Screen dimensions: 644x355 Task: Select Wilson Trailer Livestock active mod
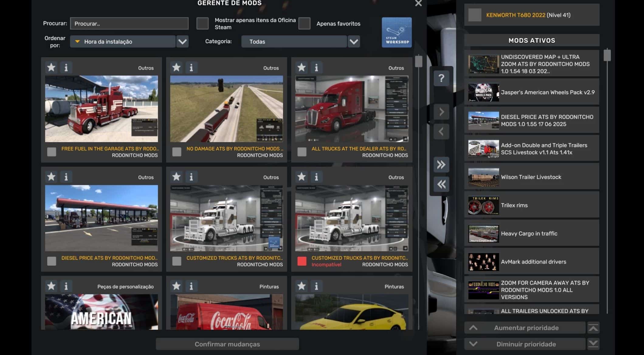pos(532,177)
